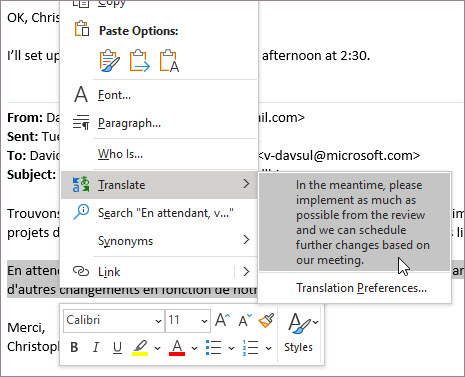Viewport: 465px width, 377px height.
Task: Toggle underline formatting
Action: click(x=117, y=348)
